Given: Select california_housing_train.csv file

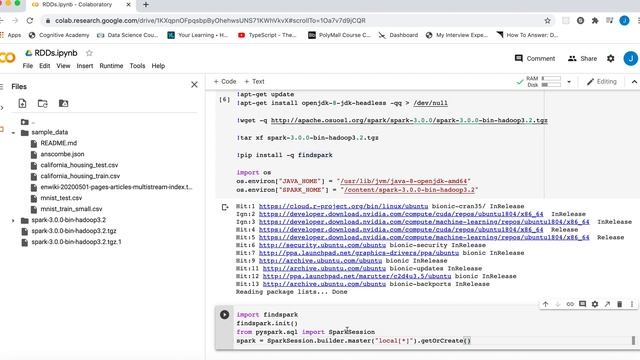Looking at the screenshot, I should 80,176.
